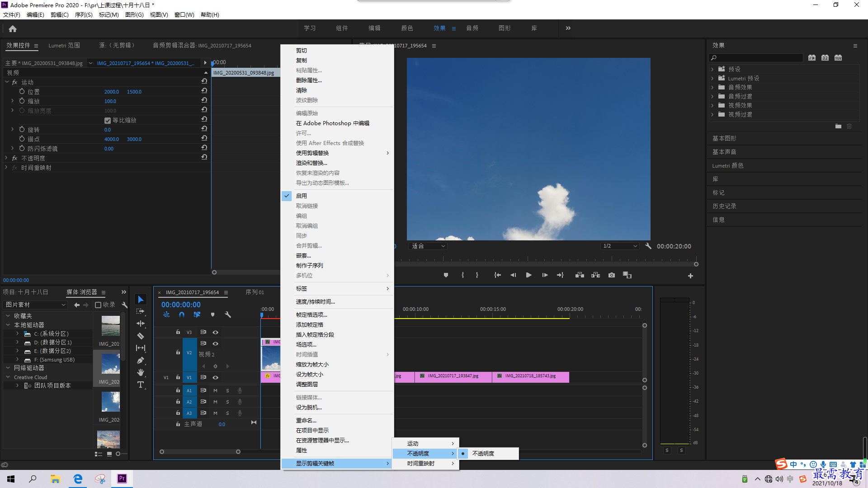Click Go to Out point icon
The height and width of the screenshot is (488, 868).
click(x=560, y=275)
